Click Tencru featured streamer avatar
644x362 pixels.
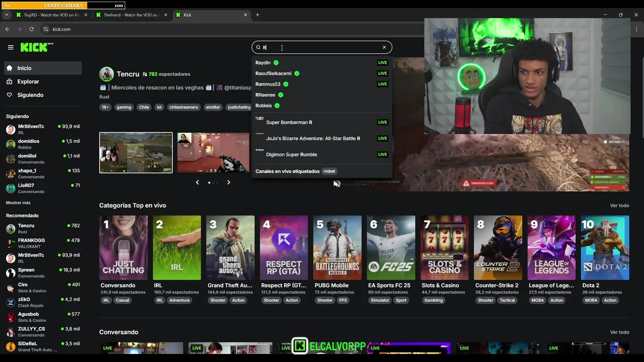[106, 74]
